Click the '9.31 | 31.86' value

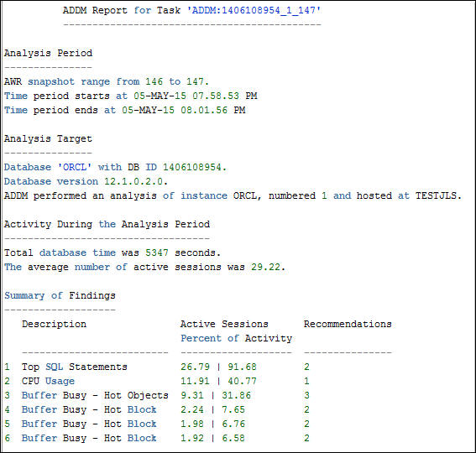pos(216,395)
